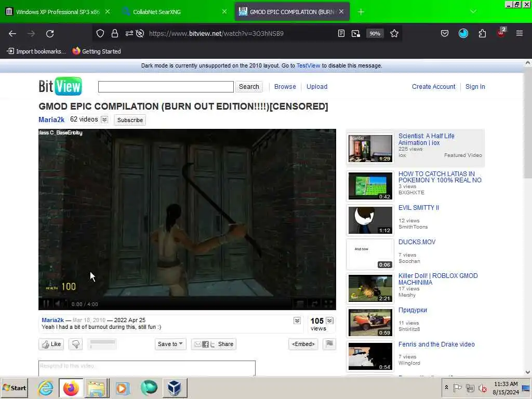Open a new tab with the plus button

click(361, 12)
